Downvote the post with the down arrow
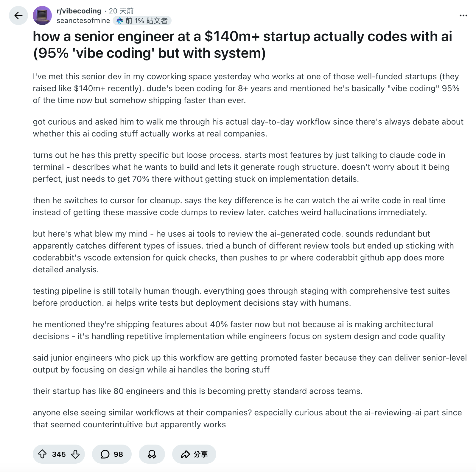Viewport: 476px width, 472px height. tap(75, 454)
